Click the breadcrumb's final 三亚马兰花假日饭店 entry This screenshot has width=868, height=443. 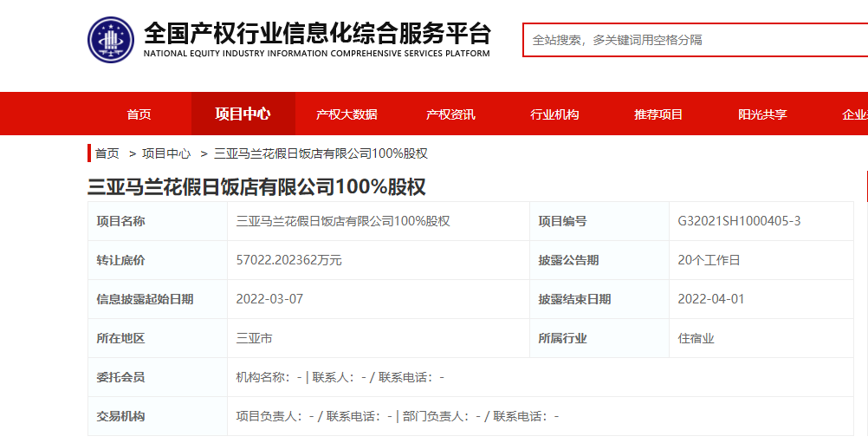pyautogui.click(x=320, y=153)
